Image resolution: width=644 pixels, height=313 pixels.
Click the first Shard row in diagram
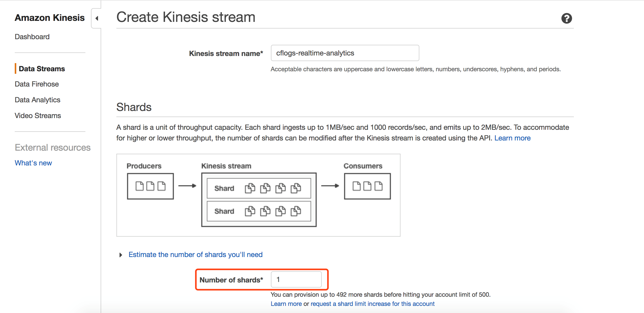[259, 188]
